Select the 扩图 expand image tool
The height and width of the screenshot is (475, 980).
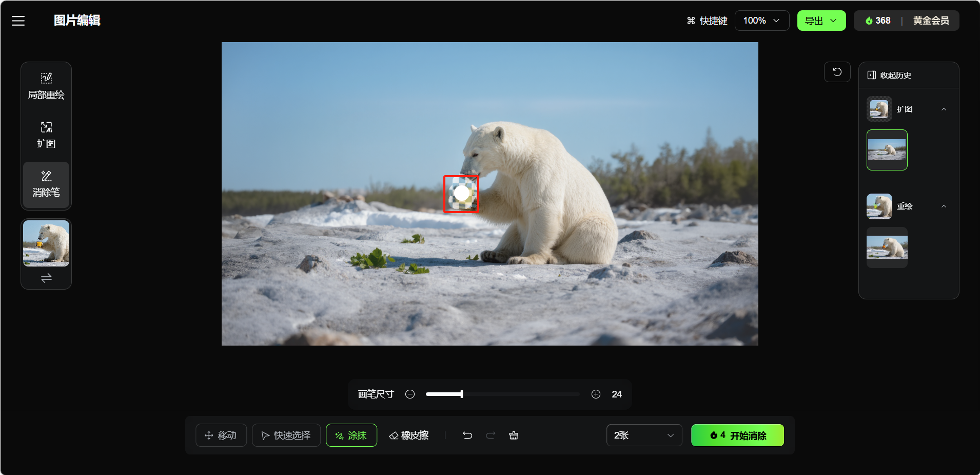[46, 135]
